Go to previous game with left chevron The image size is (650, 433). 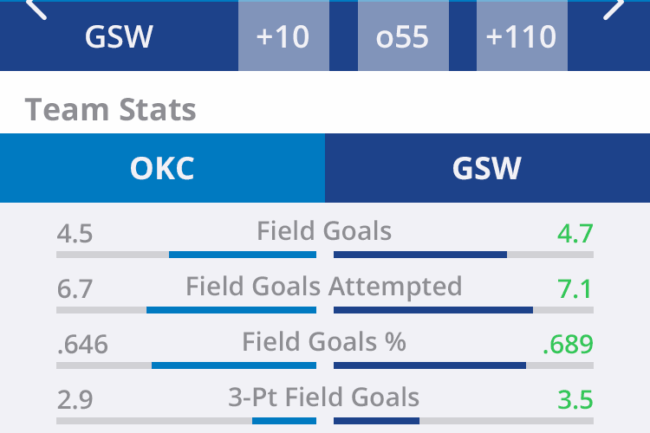click(35, 9)
